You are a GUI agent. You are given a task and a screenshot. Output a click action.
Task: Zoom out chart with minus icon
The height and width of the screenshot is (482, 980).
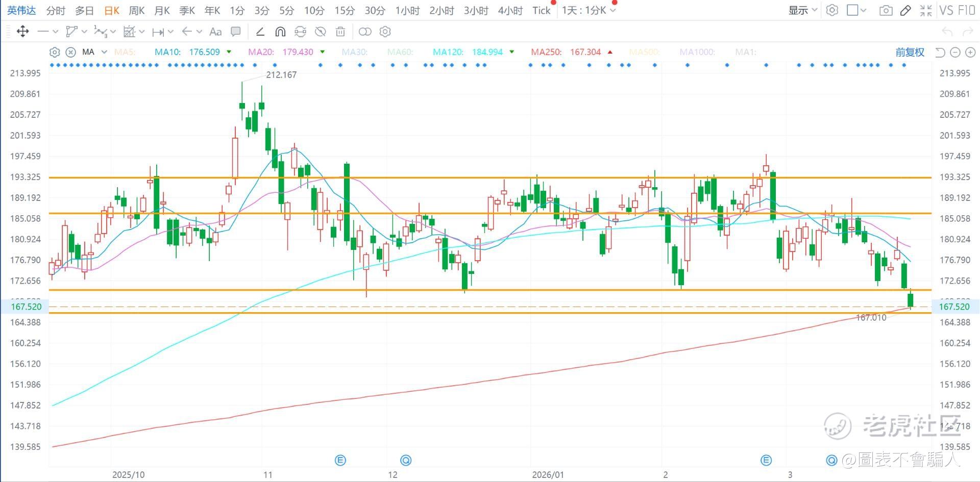[955, 52]
